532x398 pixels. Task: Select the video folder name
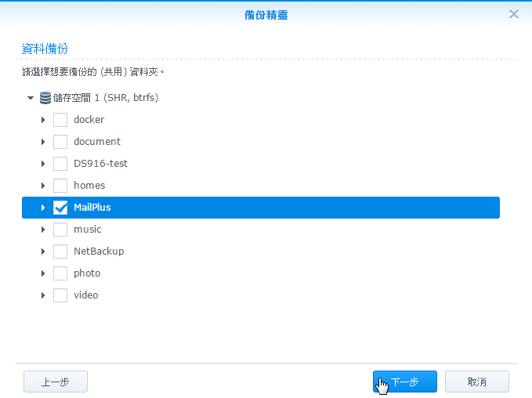(86, 295)
